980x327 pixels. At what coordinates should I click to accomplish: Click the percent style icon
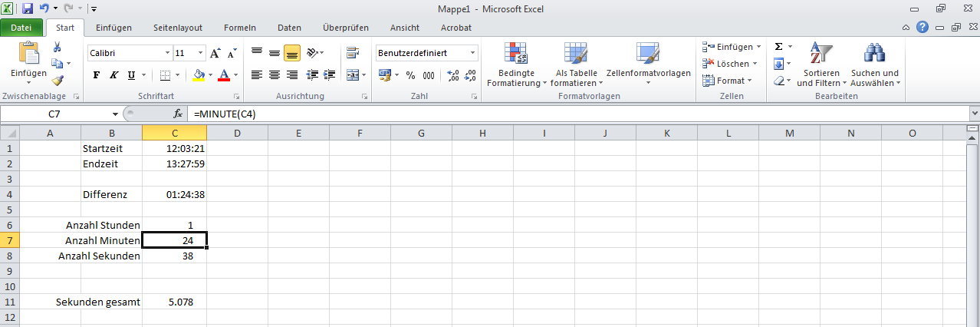(410, 75)
